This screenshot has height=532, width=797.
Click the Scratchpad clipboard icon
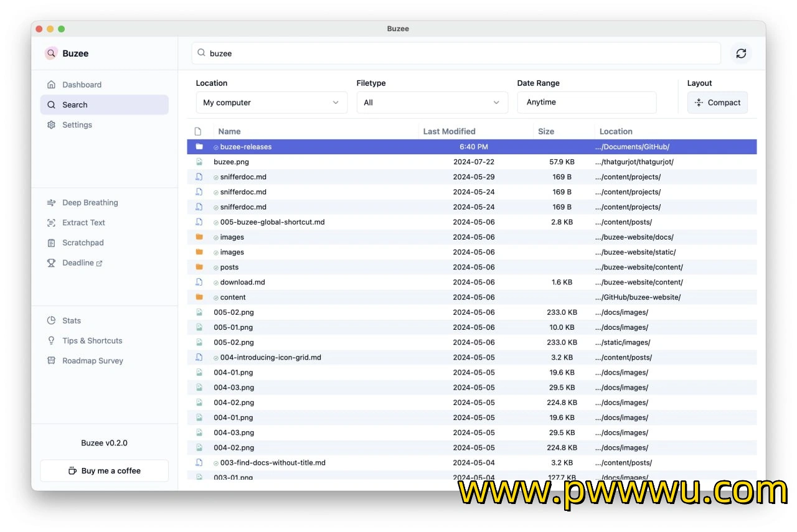point(51,243)
